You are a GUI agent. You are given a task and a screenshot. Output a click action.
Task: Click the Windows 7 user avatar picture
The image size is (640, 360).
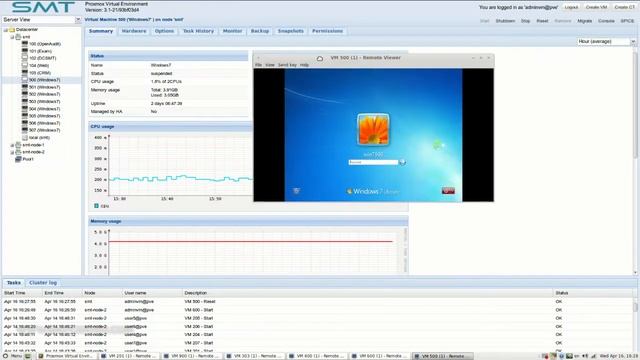[x=373, y=130]
